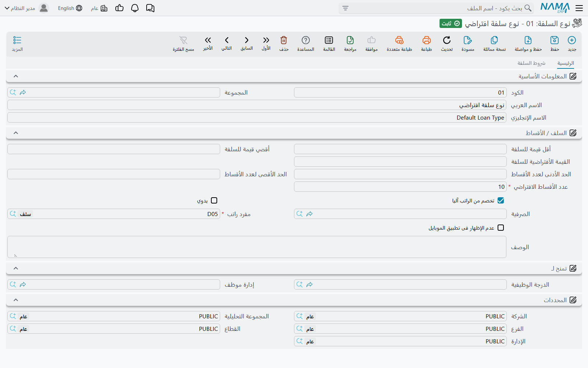588x368 pixels.
Task: Collapse the المعلومات الأساسية section
Action: (x=16, y=76)
